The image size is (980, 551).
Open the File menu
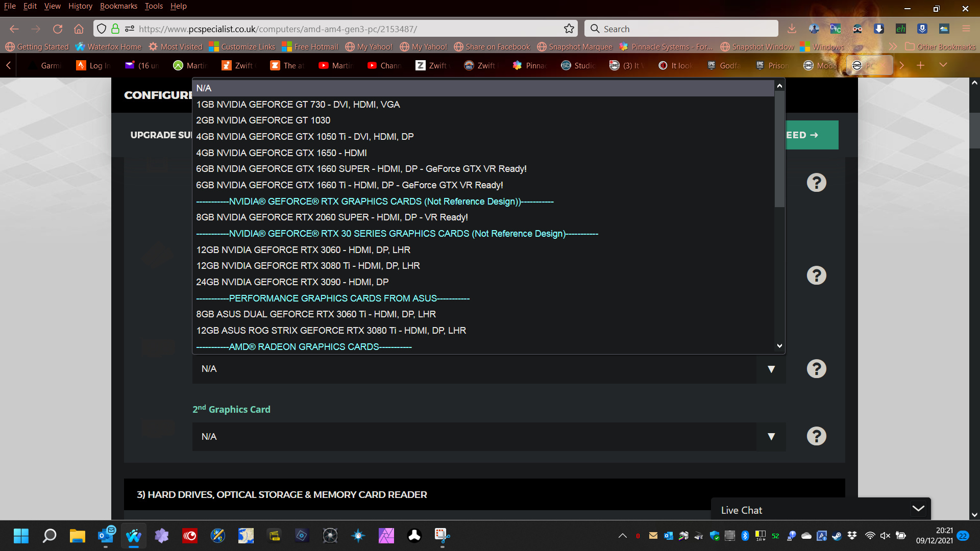10,6
